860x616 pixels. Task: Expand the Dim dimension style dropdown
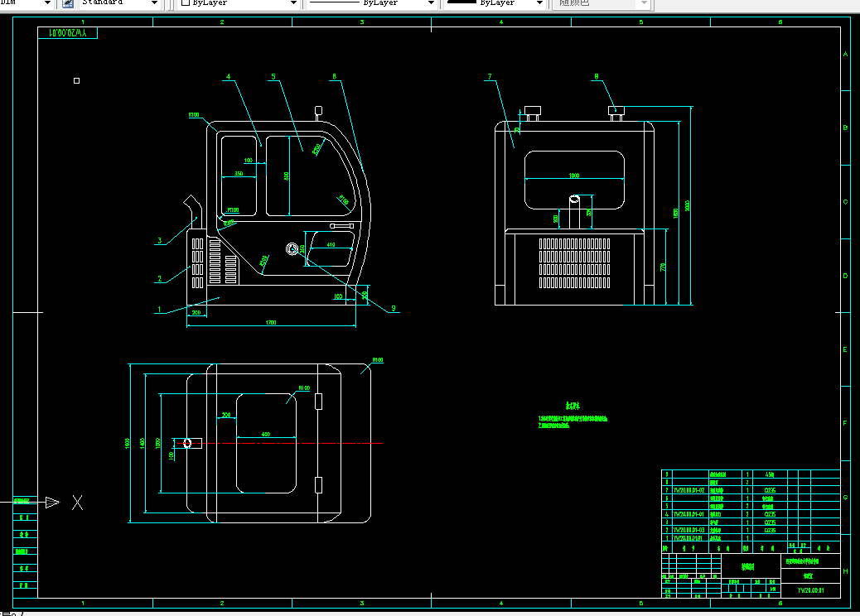click(47, 3)
